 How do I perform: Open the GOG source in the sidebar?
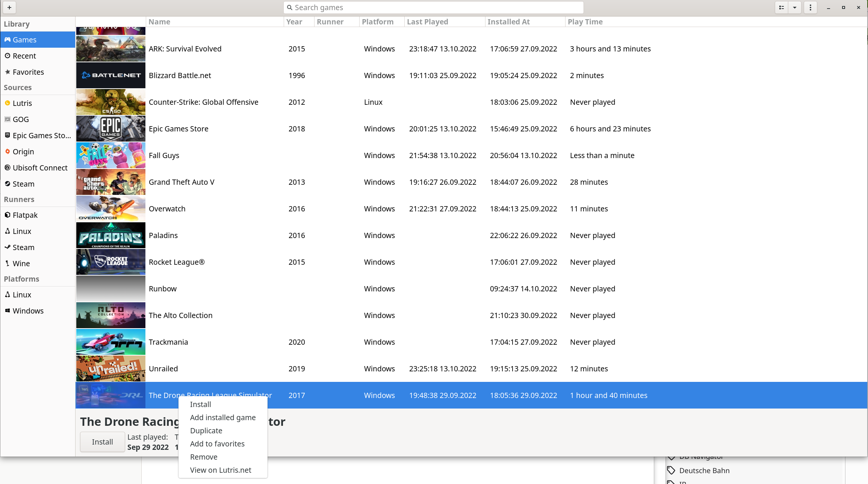pos(21,119)
